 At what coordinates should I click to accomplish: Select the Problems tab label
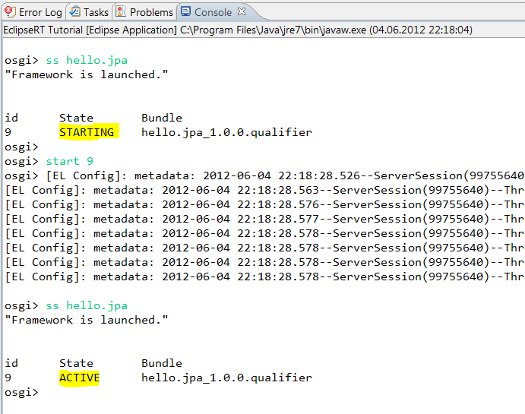click(x=151, y=12)
